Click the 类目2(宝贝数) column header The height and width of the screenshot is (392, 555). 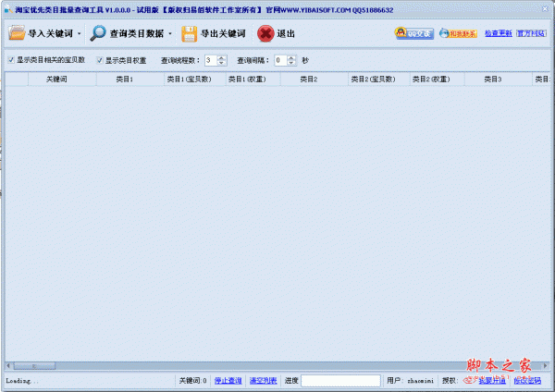tap(379, 80)
